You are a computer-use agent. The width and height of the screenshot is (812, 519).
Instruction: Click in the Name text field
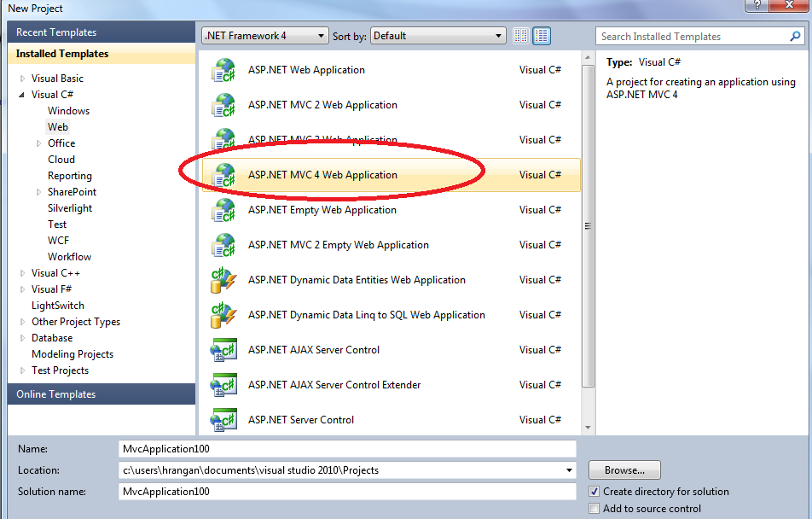[347, 449]
